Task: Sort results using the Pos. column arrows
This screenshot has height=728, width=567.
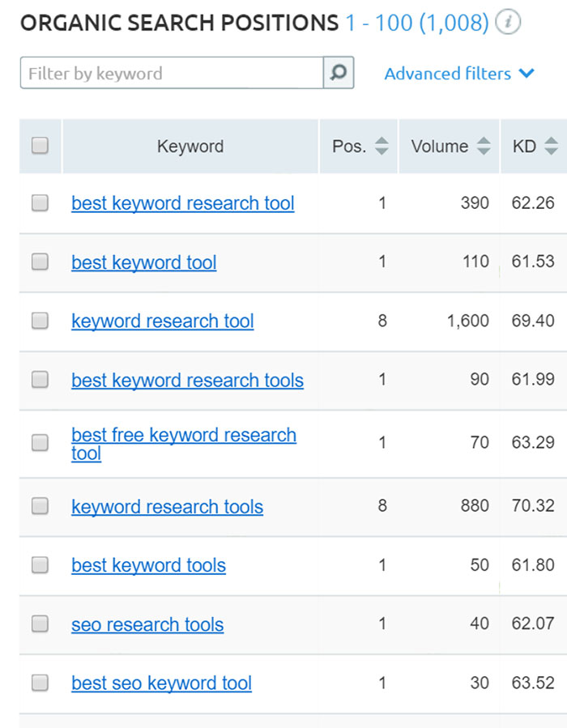Action: click(381, 147)
